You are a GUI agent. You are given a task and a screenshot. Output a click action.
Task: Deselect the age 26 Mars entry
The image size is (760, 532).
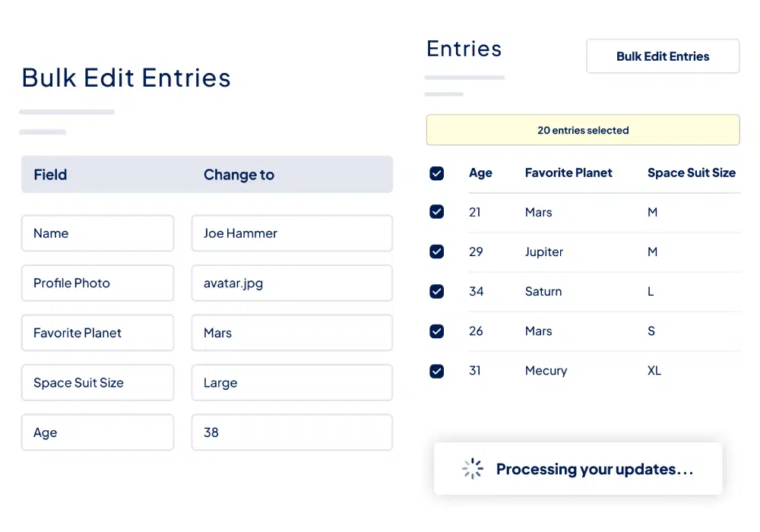pos(437,331)
